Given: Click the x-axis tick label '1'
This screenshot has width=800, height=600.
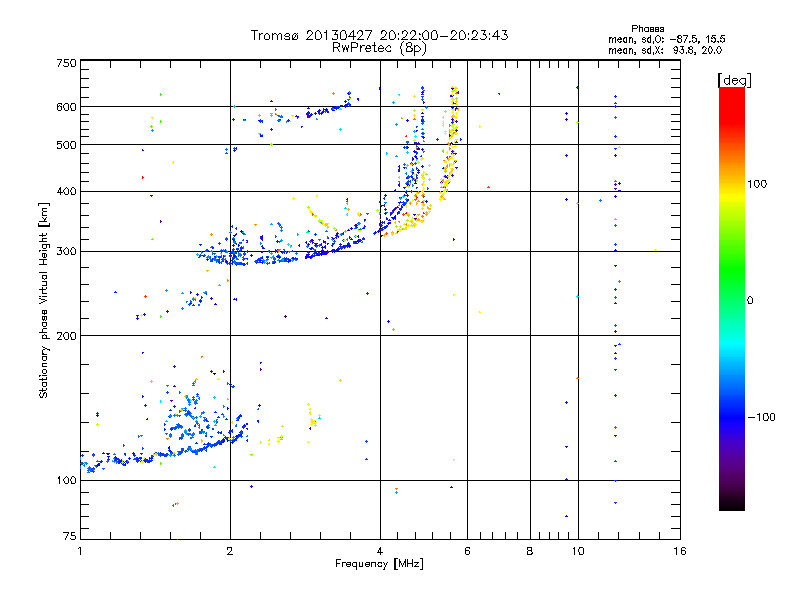Looking at the screenshot, I should click(x=80, y=551).
